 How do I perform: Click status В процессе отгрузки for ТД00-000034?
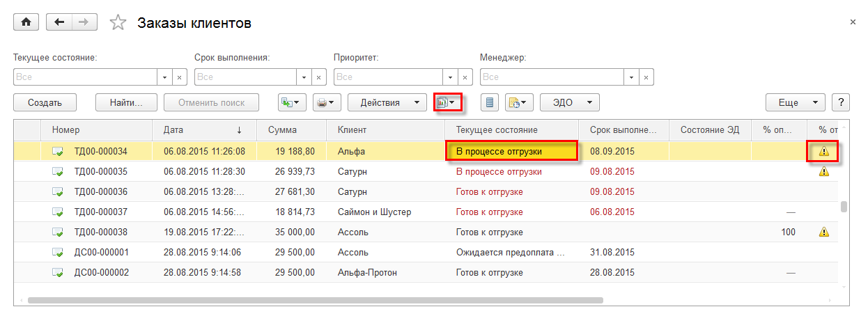point(512,151)
